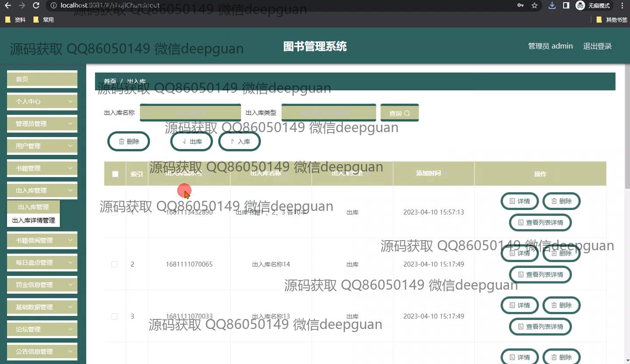This screenshot has width=630, height=364.
Task: Open the Chrome three-dot menu
Action: [622, 6]
